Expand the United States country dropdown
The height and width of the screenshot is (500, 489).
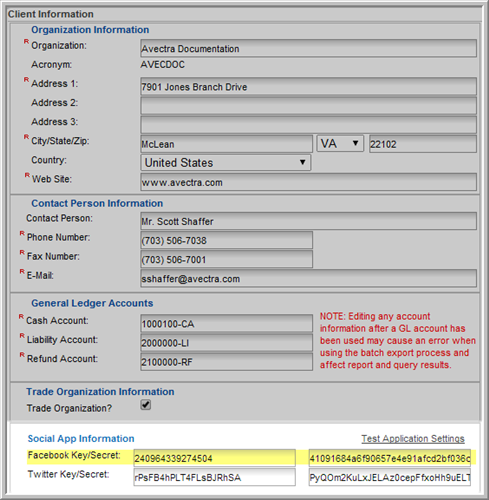[226, 163]
